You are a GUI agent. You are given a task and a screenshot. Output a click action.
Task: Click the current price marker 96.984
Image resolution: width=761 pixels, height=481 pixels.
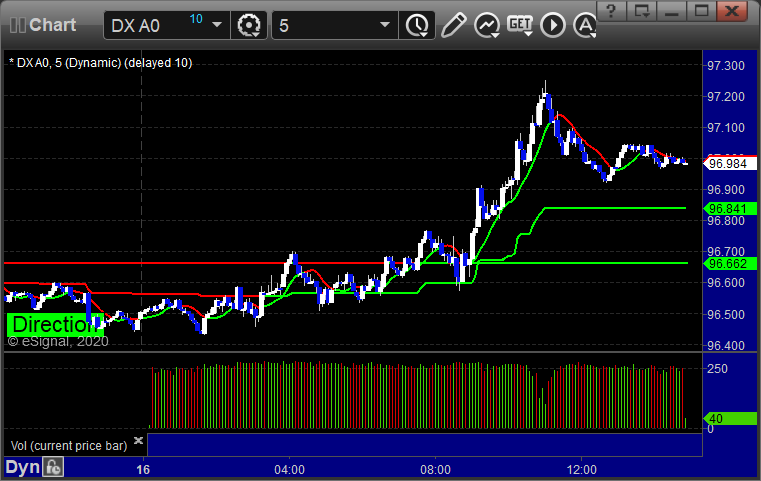point(729,164)
